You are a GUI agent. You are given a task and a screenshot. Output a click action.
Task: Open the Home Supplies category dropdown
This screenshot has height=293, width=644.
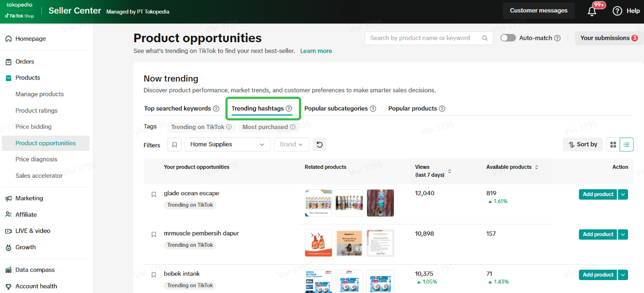pyautogui.click(x=227, y=145)
